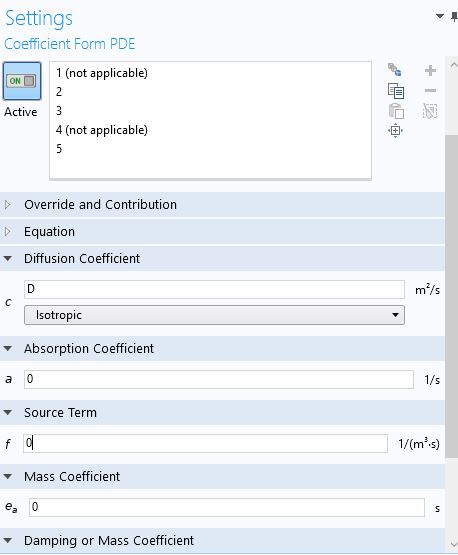This screenshot has height=555, width=458.
Task: Click the Add to Selection plus icon
Action: [430, 70]
